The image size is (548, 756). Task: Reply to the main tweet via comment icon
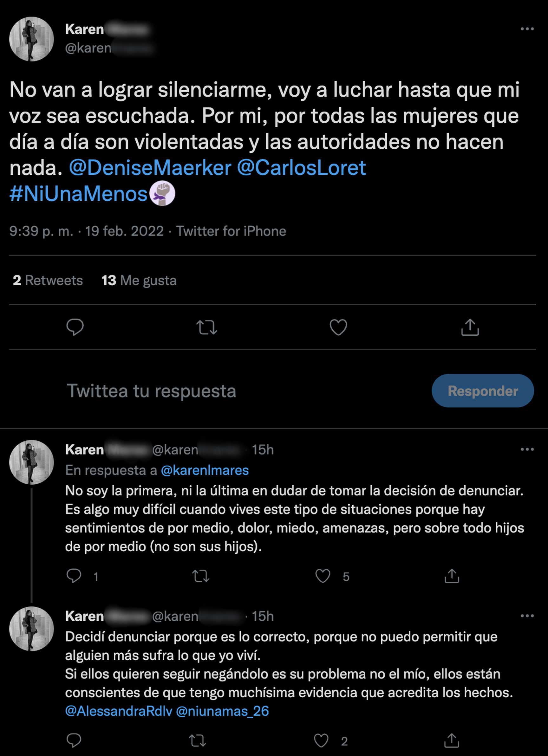click(x=75, y=327)
